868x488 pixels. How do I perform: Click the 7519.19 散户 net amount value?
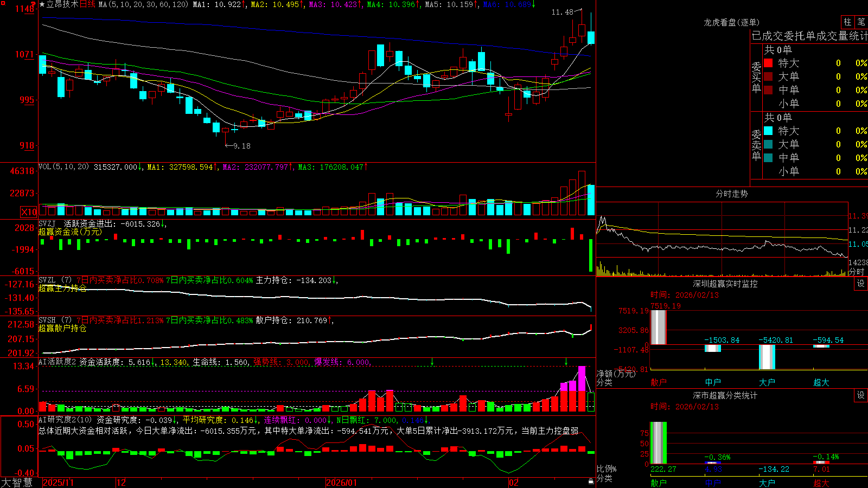pos(666,306)
